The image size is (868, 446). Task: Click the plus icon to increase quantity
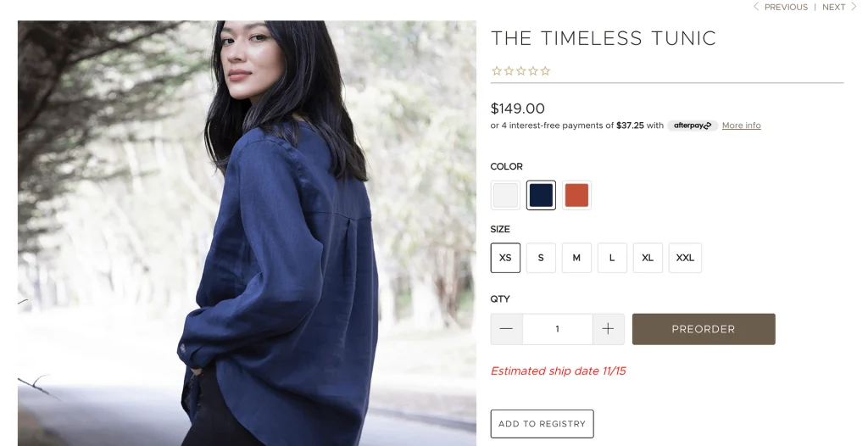click(x=608, y=329)
